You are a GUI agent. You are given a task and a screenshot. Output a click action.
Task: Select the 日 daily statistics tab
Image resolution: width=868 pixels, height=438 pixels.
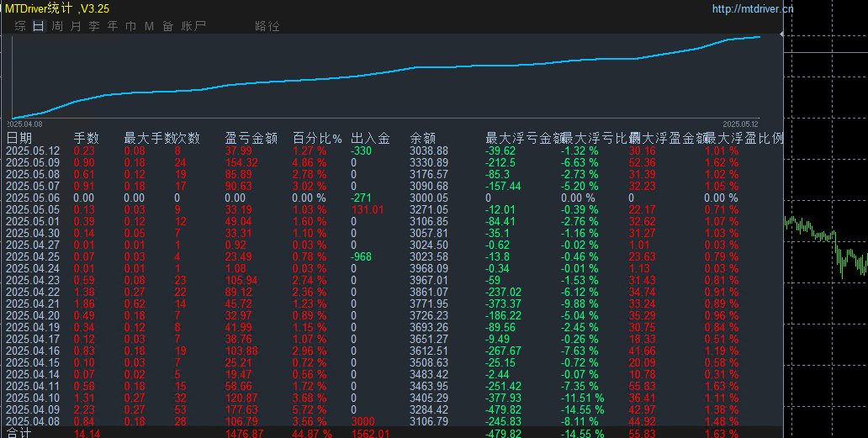pyautogui.click(x=38, y=26)
